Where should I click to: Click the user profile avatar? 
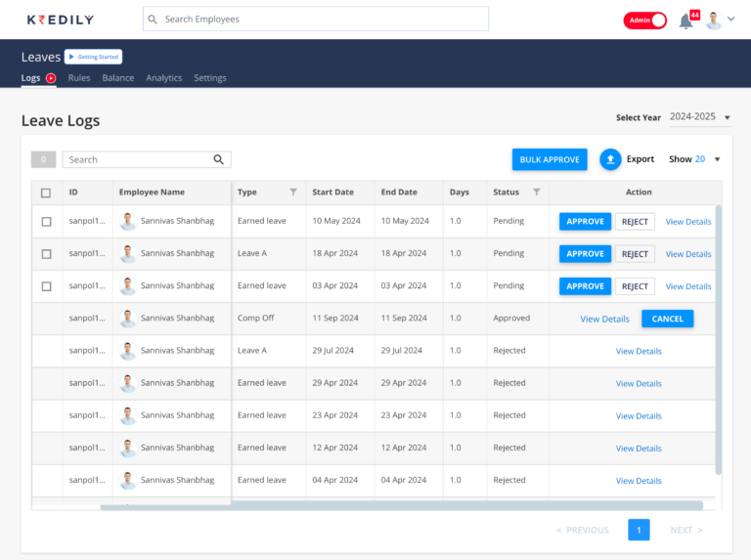pyautogui.click(x=714, y=21)
